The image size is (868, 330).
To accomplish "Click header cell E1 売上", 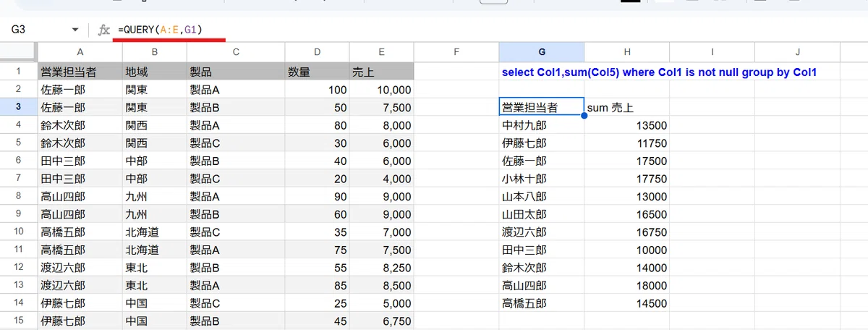I will (381, 72).
